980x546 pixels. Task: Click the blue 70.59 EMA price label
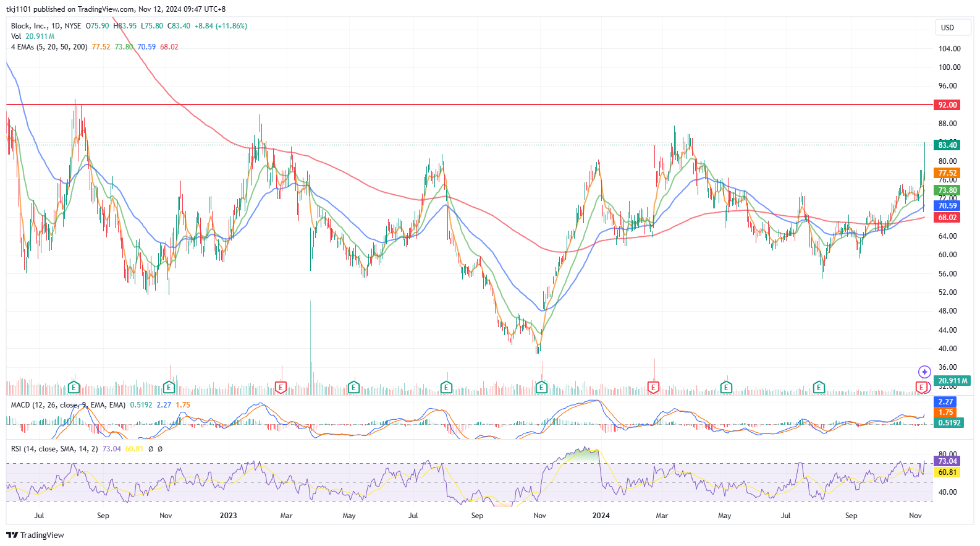[947, 206]
